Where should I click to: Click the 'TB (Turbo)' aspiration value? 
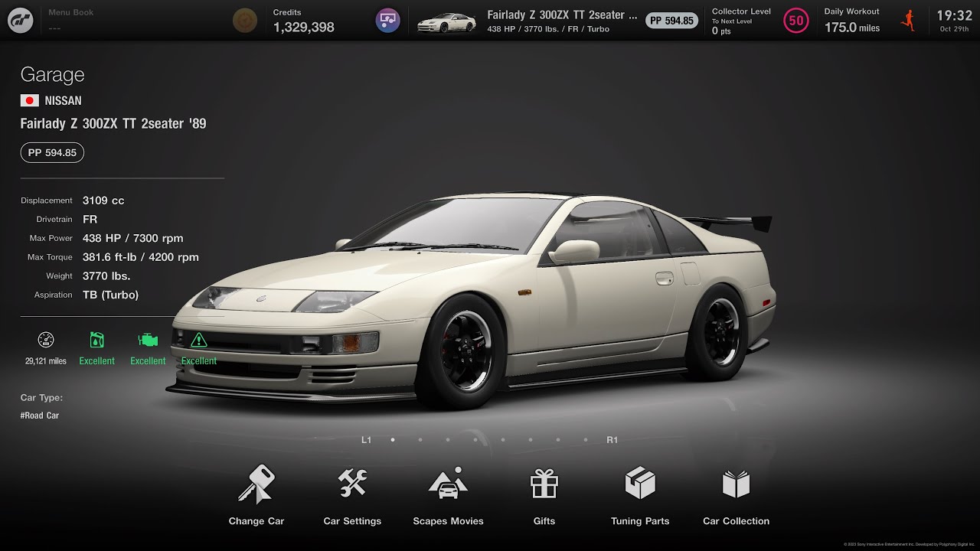110,295
